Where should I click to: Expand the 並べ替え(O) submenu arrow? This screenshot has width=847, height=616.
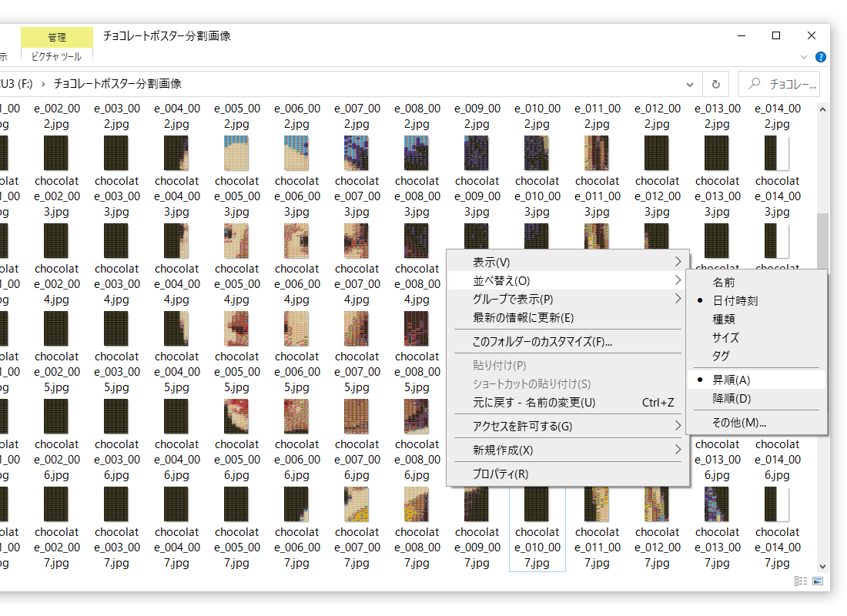pyautogui.click(x=678, y=280)
